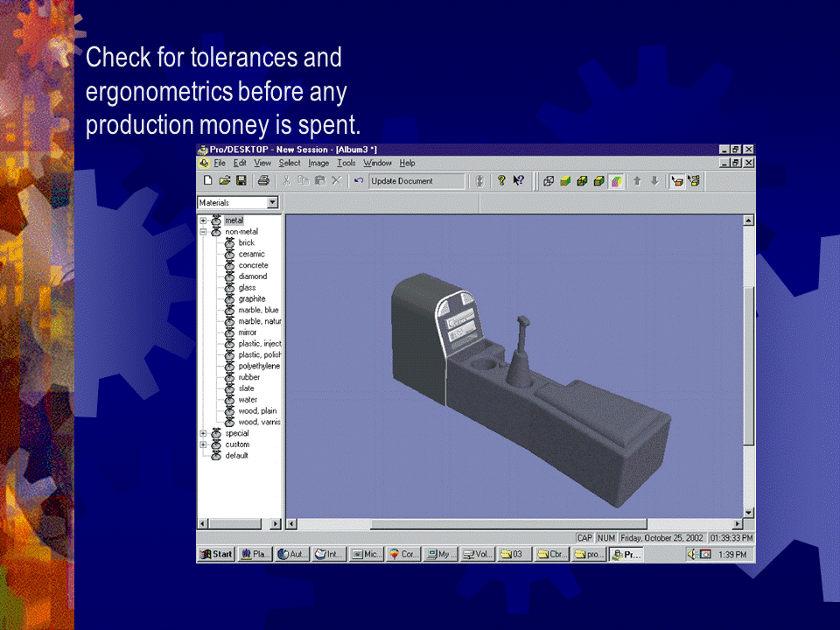Select the graphite material

tap(252, 299)
